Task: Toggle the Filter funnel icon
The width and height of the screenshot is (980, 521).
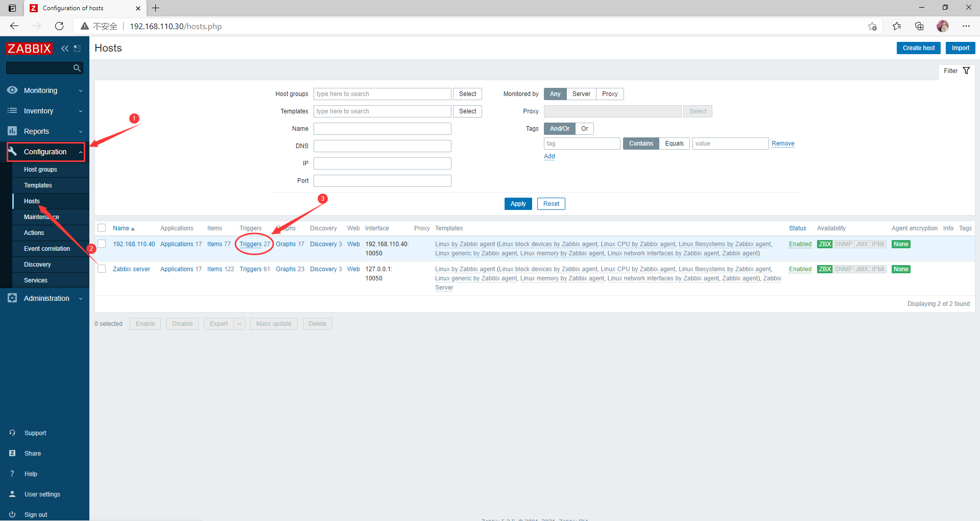Action: coord(966,70)
